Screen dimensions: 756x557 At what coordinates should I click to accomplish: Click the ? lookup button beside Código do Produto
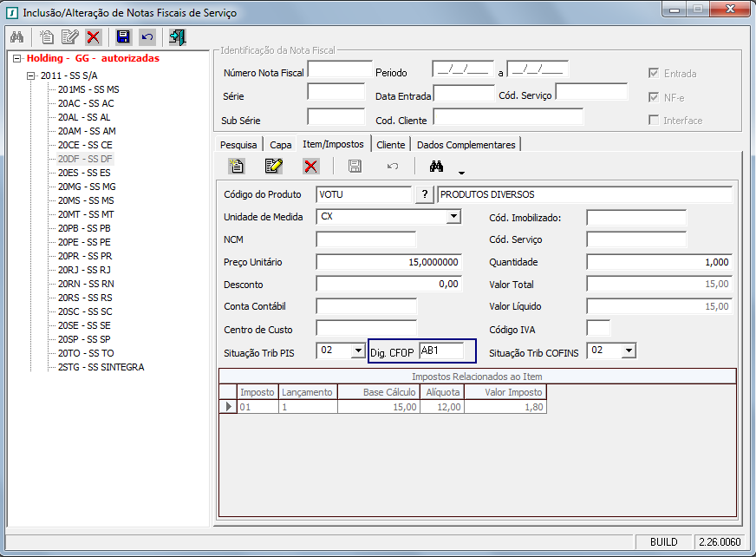[424, 194]
